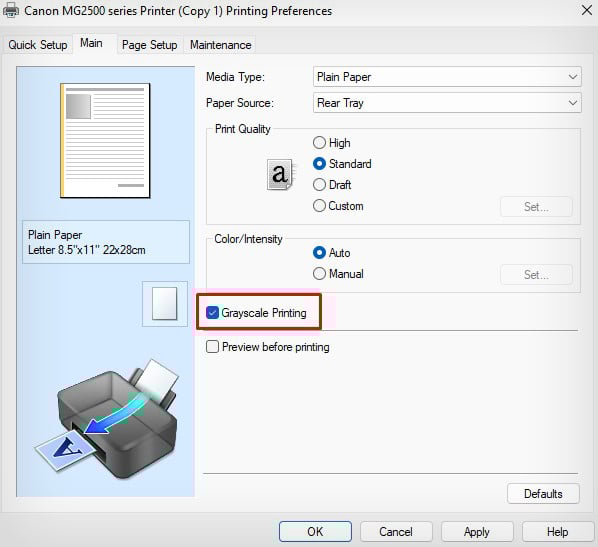Select Custom print quality
Image resolution: width=598 pixels, height=547 pixels.
[x=338, y=206]
